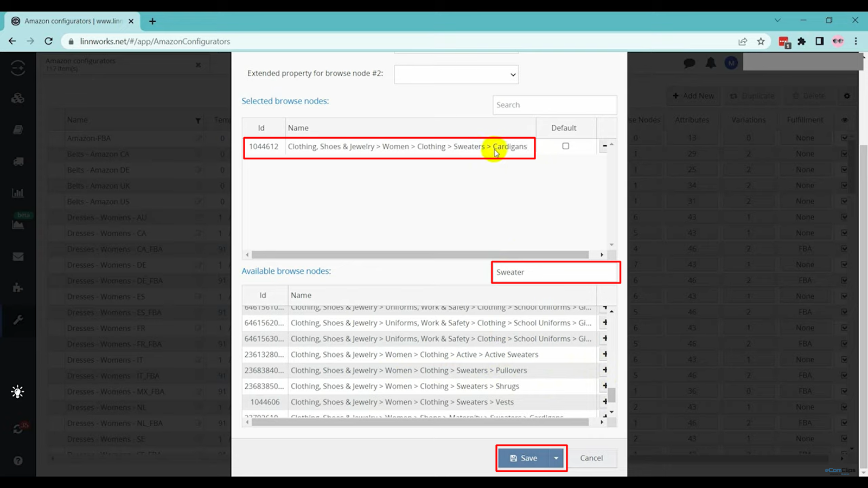Open the Chrome three-dot menu
This screenshot has height=488, width=868.
(x=856, y=41)
